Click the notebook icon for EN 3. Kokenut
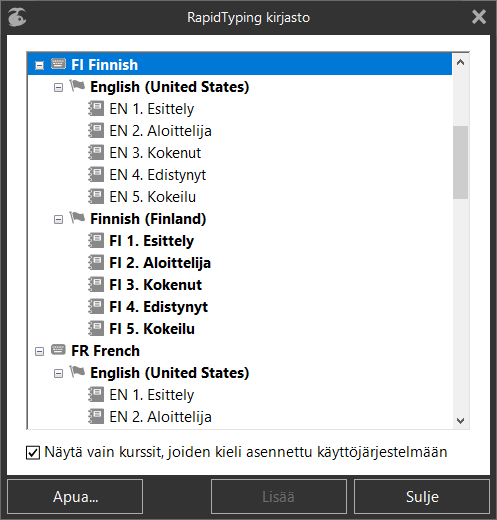The height and width of the screenshot is (520, 497). tap(96, 152)
